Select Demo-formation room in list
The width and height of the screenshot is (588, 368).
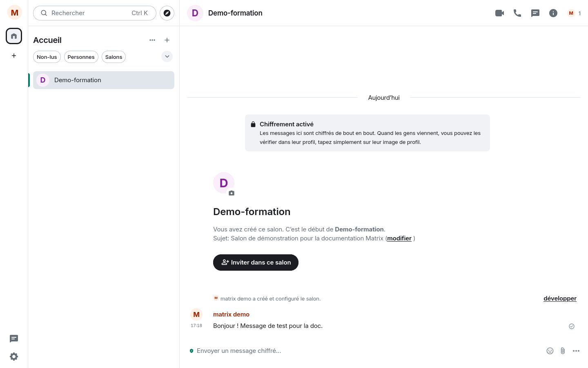104,80
